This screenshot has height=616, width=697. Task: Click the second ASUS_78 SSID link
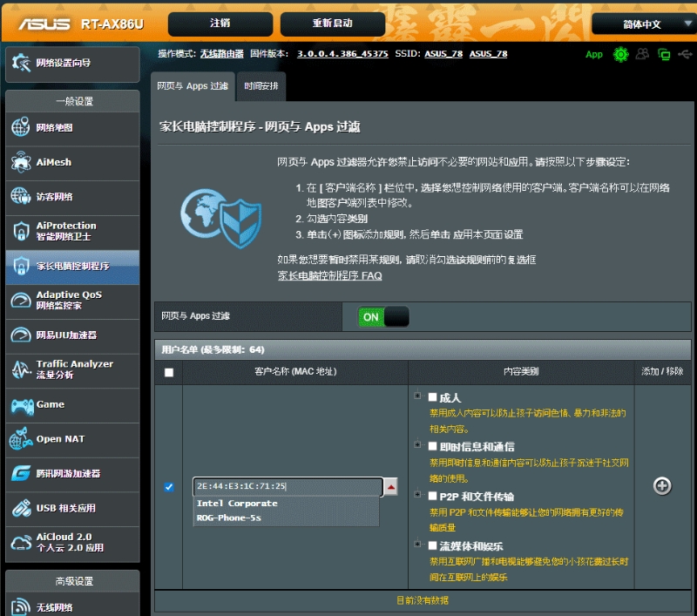(x=489, y=54)
